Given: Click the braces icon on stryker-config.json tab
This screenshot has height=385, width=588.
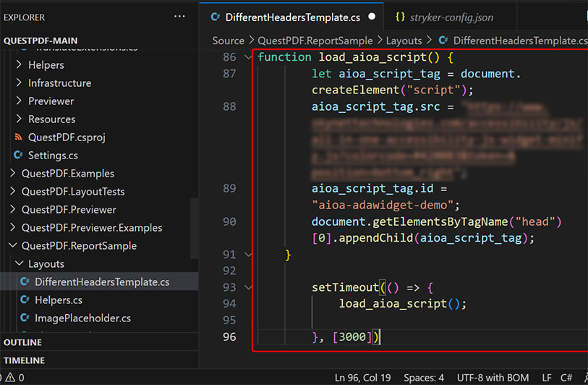Looking at the screenshot, I should pos(400,17).
